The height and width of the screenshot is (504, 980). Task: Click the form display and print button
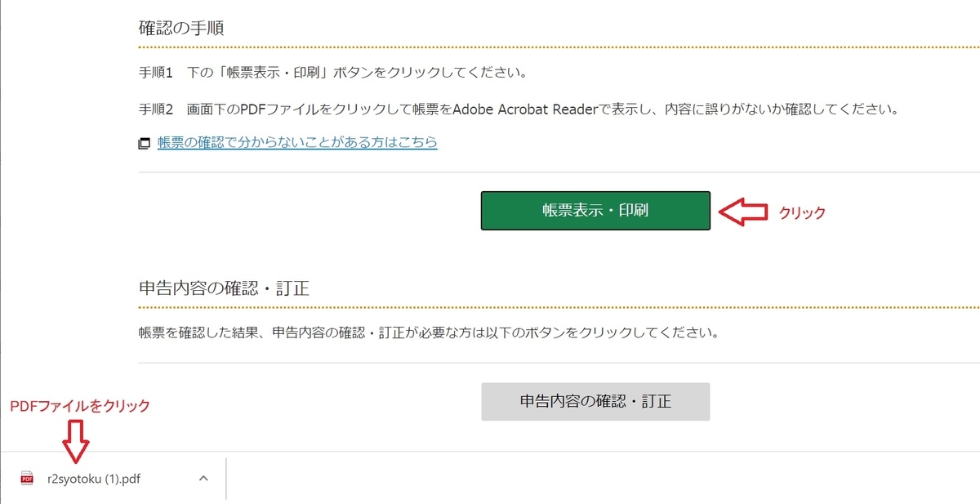(595, 210)
